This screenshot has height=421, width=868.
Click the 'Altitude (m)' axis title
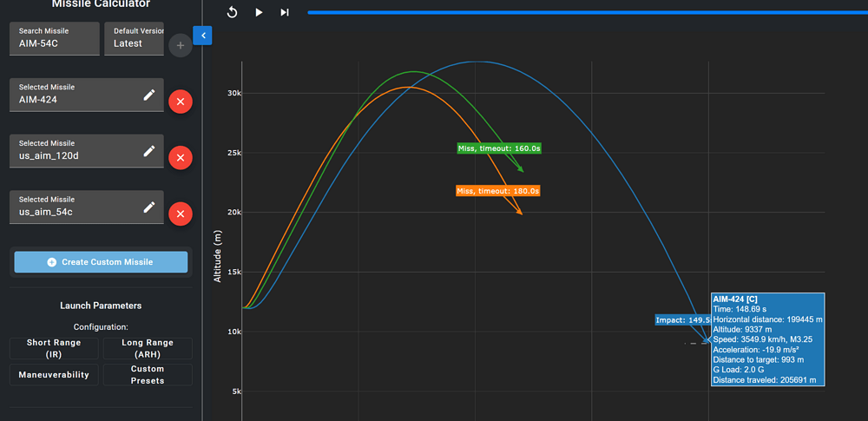click(218, 256)
